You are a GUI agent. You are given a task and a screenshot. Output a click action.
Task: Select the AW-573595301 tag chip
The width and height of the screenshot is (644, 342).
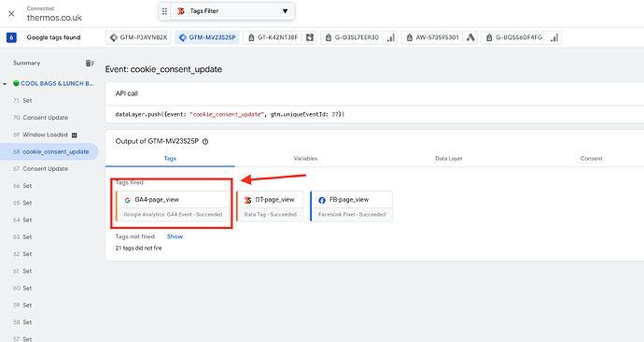tap(439, 37)
